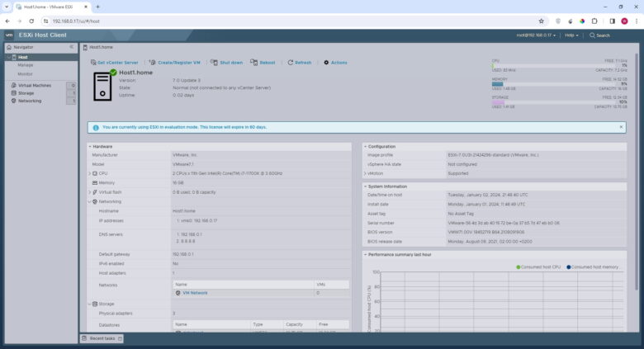
Task: Collapse the Networking section in Hardware
Action: point(89,201)
